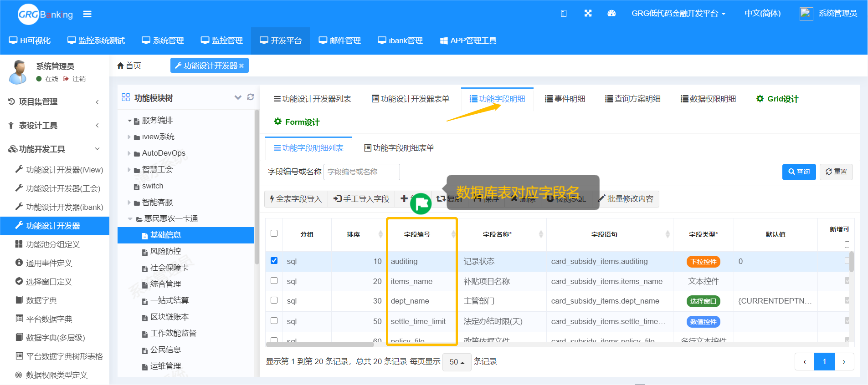868x385 pixels.
Task: Toggle the 新增可 header checkbox
Action: click(847, 244)
